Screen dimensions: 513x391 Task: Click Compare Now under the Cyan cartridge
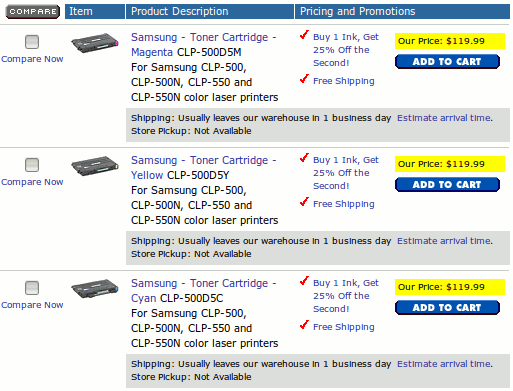32,305
